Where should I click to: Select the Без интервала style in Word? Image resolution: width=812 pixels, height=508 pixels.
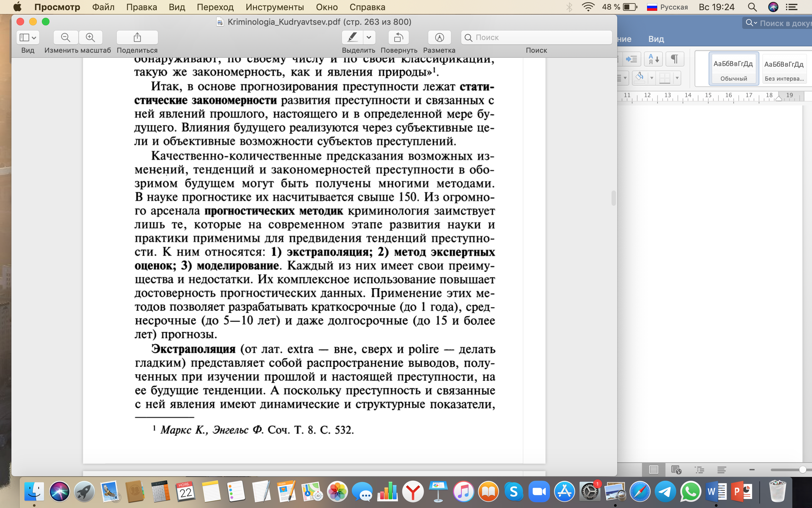coord(784,69)
